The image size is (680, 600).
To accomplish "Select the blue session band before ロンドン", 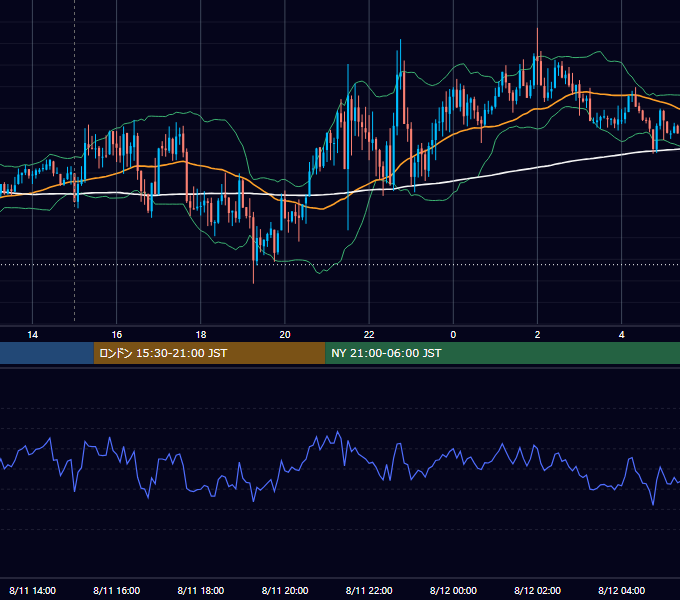I will 47,353.
